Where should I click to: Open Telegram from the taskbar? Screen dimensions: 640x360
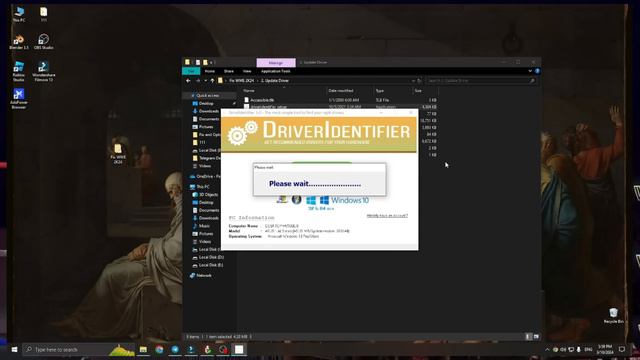click(x=175, y=349)
